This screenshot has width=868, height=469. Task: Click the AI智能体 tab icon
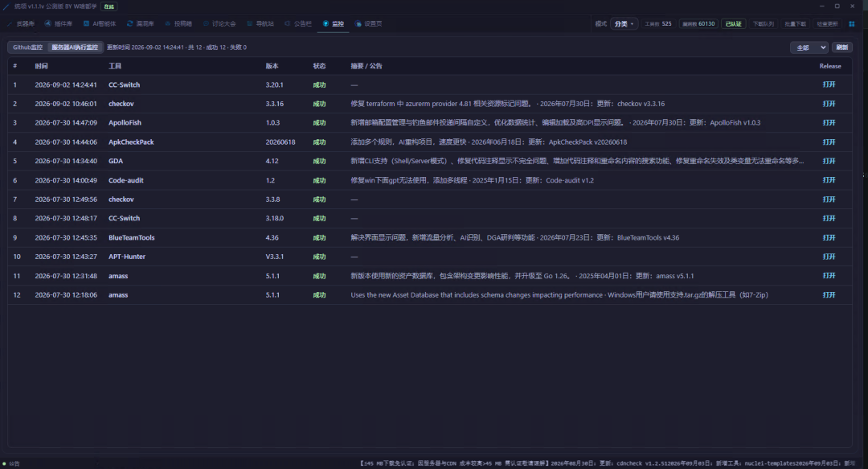point(86,24)
